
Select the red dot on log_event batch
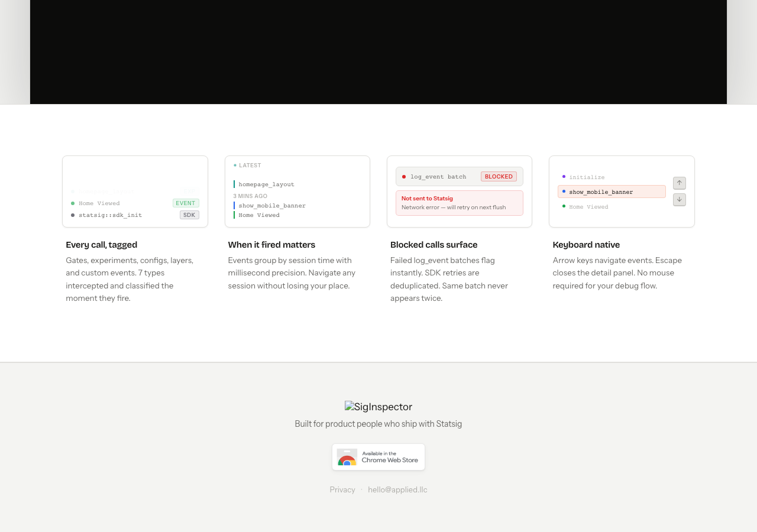403,176
